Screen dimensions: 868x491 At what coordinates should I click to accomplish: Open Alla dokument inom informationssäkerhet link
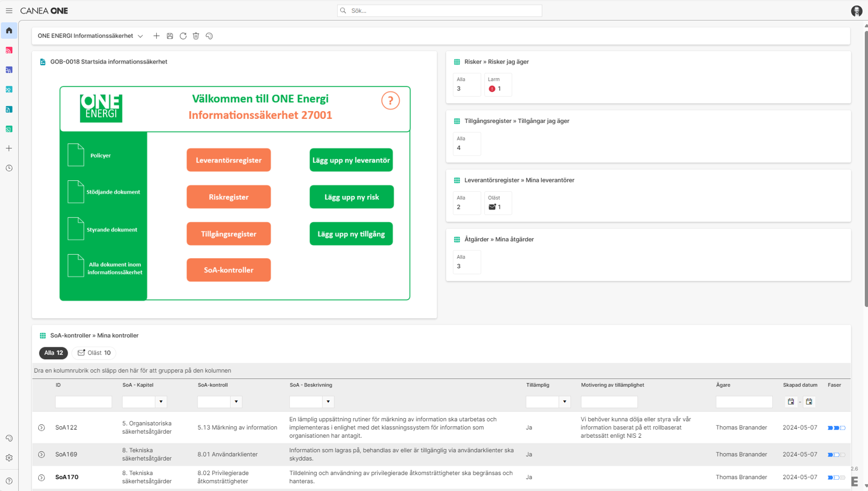[x=114, y=268]
